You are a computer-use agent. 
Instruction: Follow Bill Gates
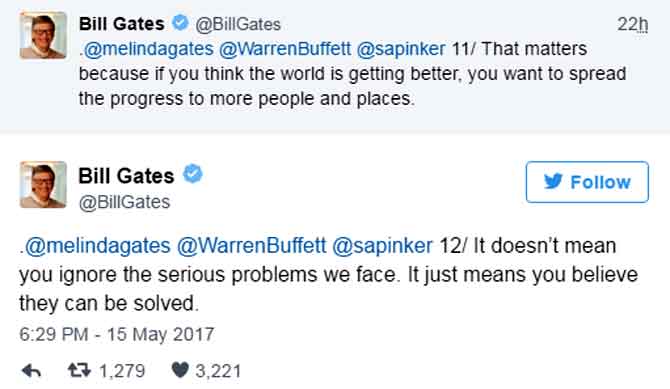(x=587, y=182)
